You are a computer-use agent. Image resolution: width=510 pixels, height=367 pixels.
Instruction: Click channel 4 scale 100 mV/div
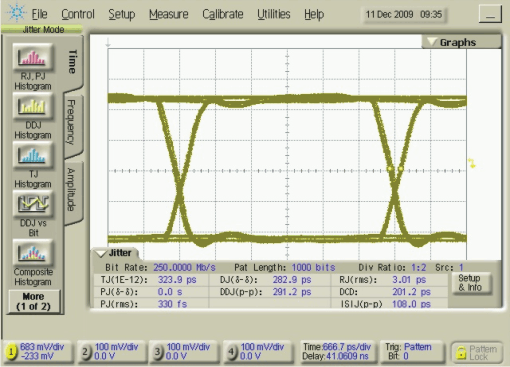[x=262, y=347]
